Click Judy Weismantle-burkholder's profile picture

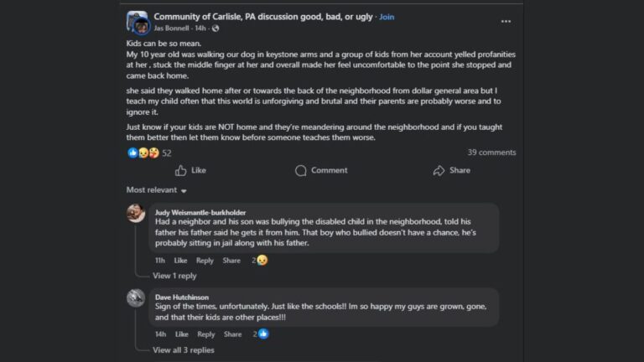tap(136, 213)
